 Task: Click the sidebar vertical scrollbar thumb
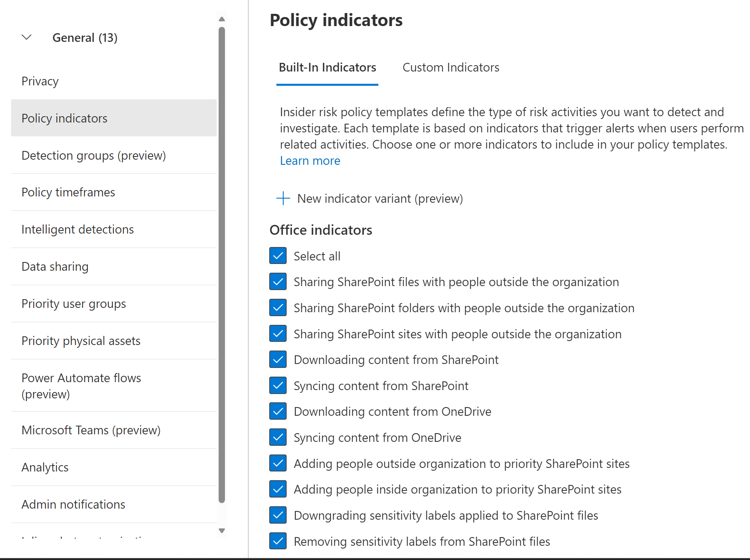pos(222,265)
